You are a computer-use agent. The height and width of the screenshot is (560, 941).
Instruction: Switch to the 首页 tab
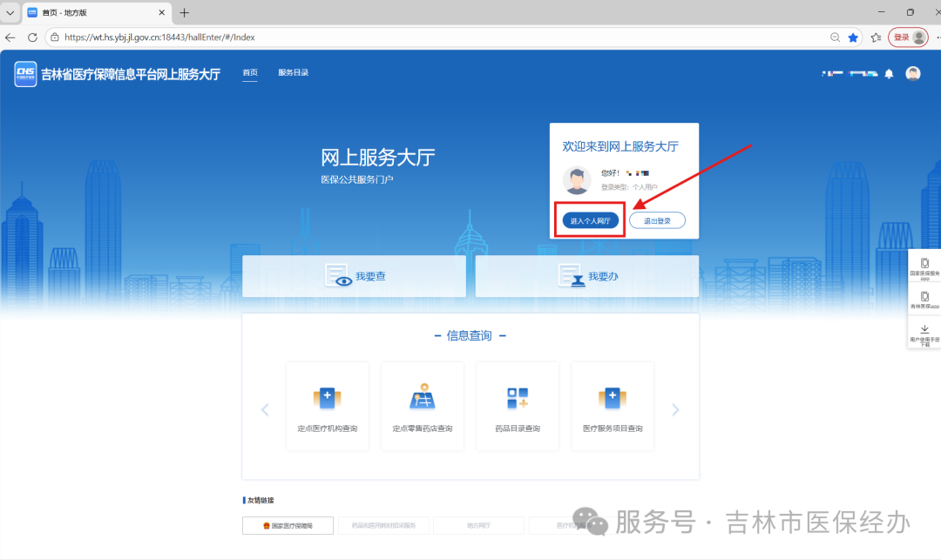[x=250, y=73]
